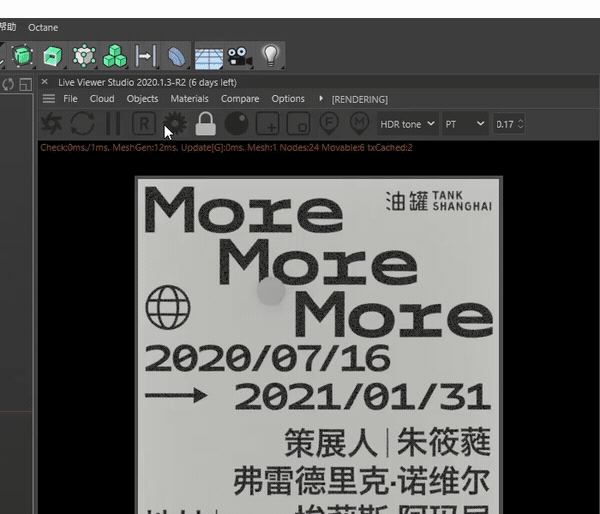The height and width of the screenshot is (514, 600).
Task: Click the arrow next to RENDERING status
Action: 321,98
